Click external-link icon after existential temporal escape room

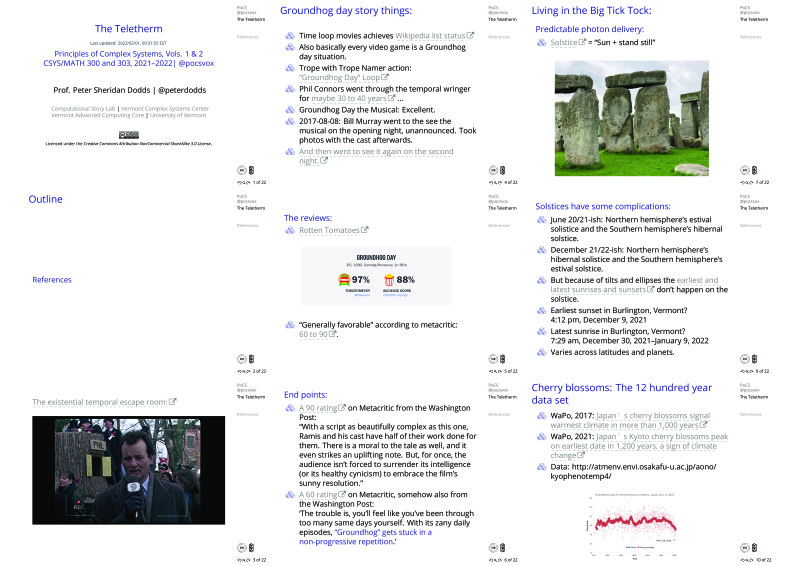pyautogui.click(x=173, y=402)
